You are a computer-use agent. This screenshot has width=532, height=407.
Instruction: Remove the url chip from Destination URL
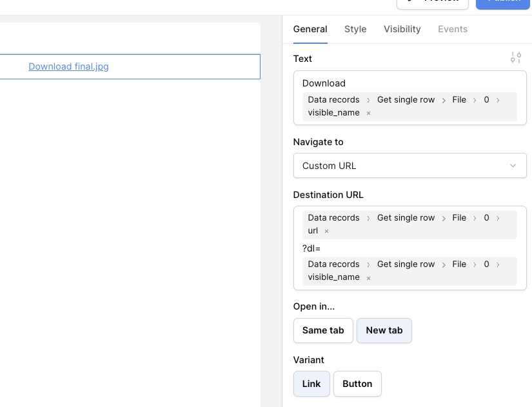point(326,231)
